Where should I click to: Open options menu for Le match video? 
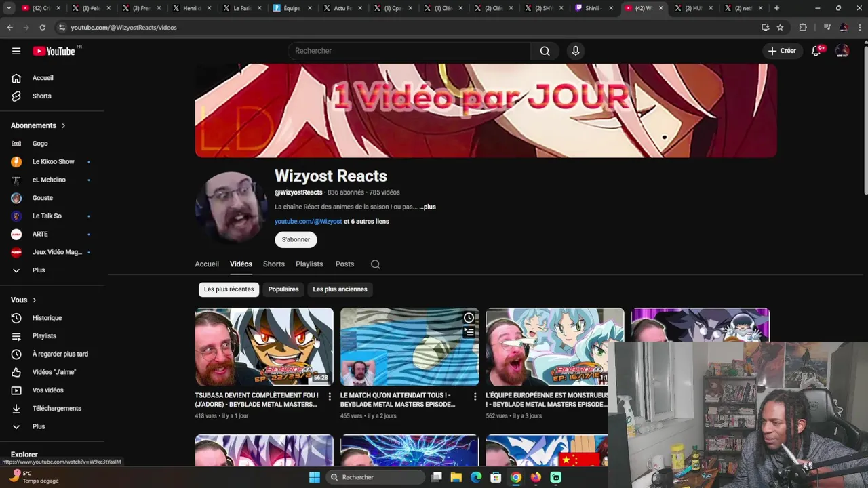tap(475, 396)
